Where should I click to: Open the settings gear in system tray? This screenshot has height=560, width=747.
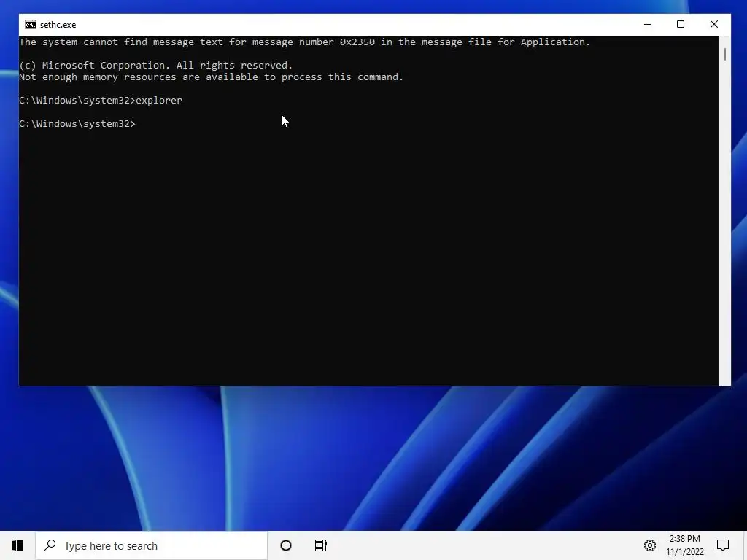pos(650,545)
